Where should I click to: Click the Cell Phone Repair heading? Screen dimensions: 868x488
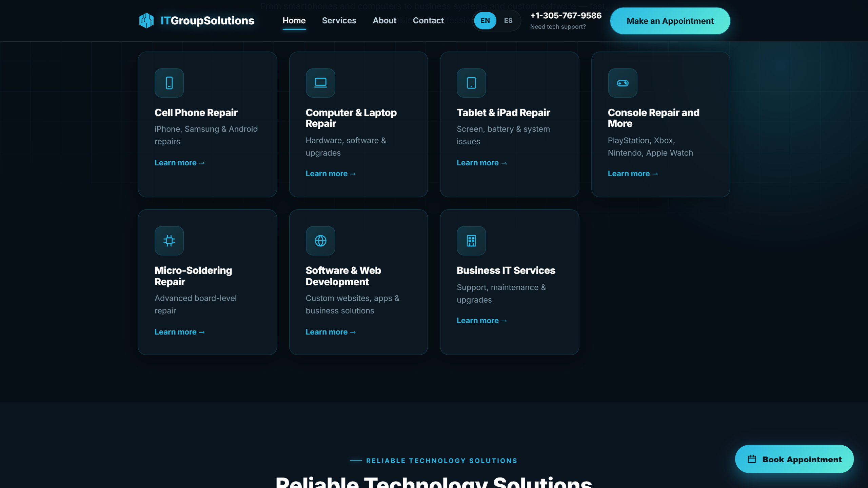tap(196, 113)
